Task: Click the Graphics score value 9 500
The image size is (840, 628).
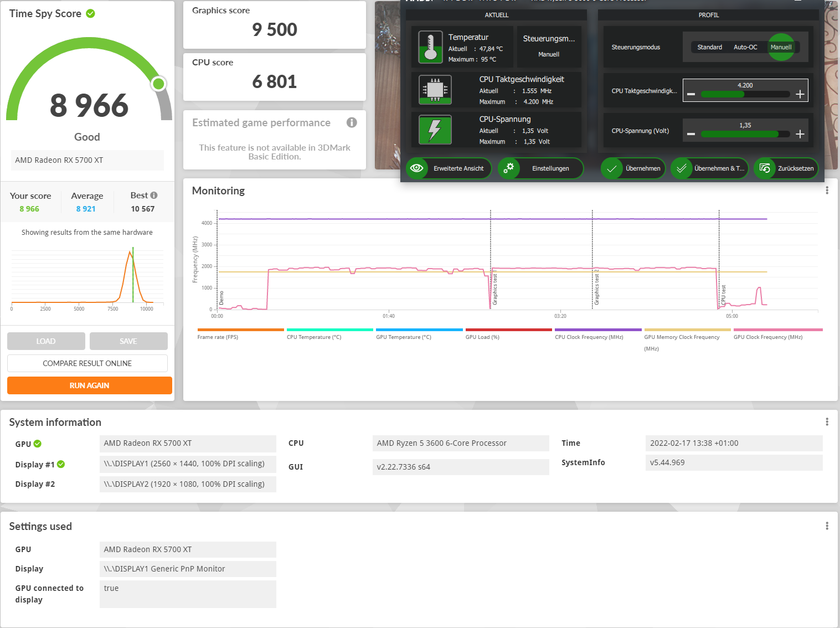Action: click(x=275, y=29)
